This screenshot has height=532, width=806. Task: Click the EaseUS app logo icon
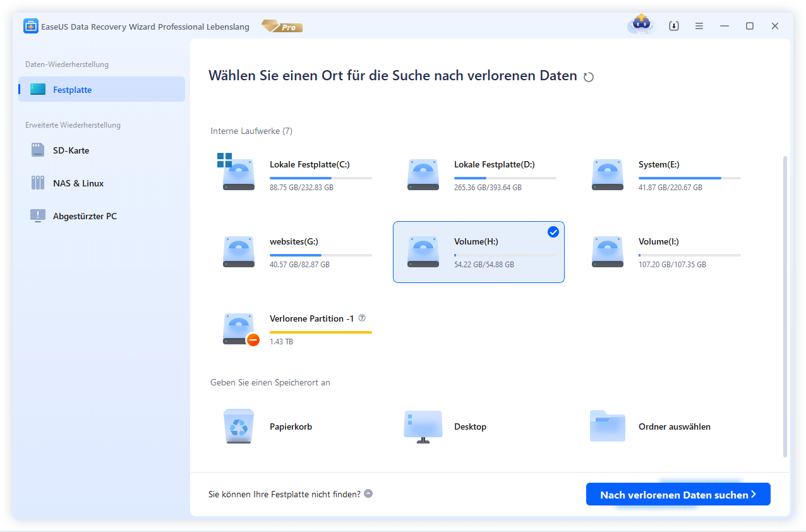point(31,27)
